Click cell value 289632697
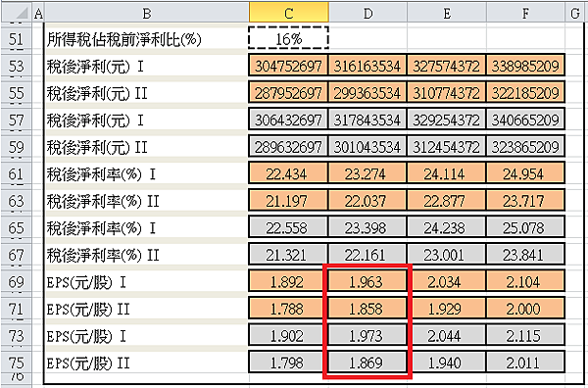588x388 pixels. [288, 147]
